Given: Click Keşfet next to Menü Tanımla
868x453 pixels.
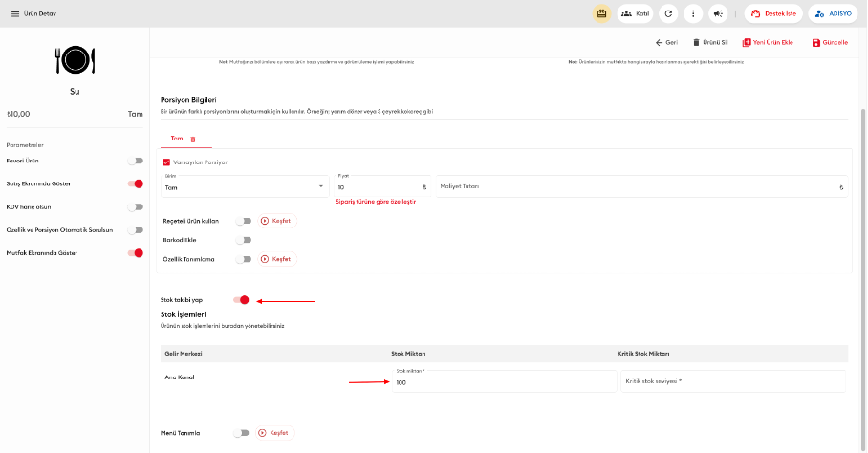Looking at the screenshot, I should point(274,433).
